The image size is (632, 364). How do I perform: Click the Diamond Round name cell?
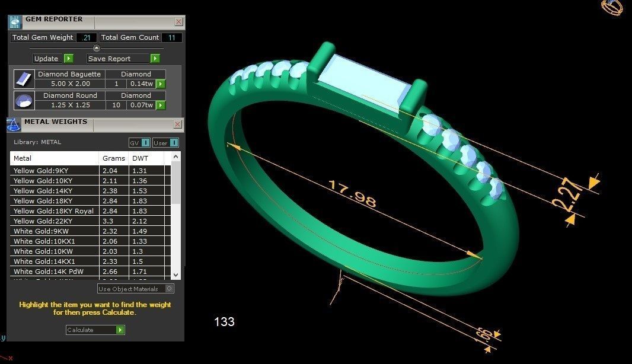tap(70, 95)
